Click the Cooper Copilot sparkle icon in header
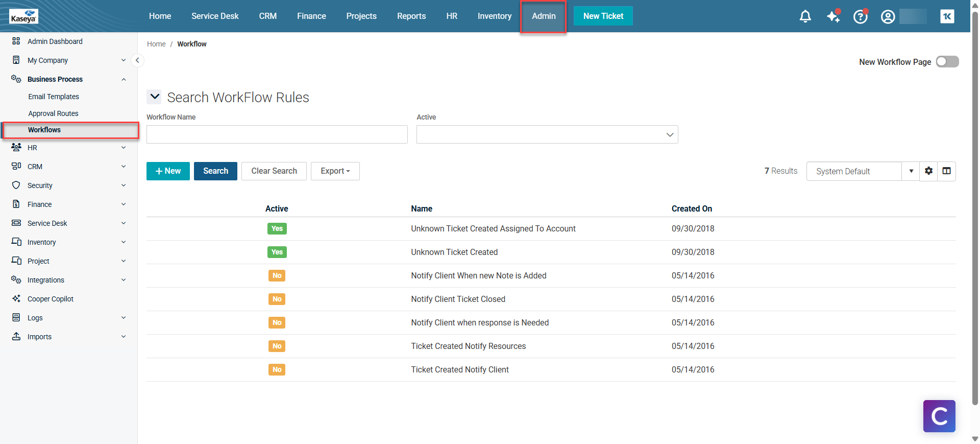 833,16
